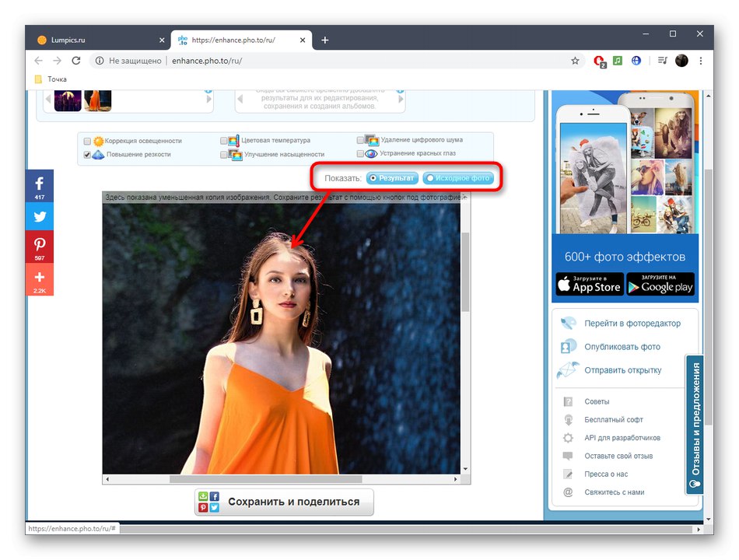
Task: Click Сохранить и поделиться button
Action: [284, 502]
